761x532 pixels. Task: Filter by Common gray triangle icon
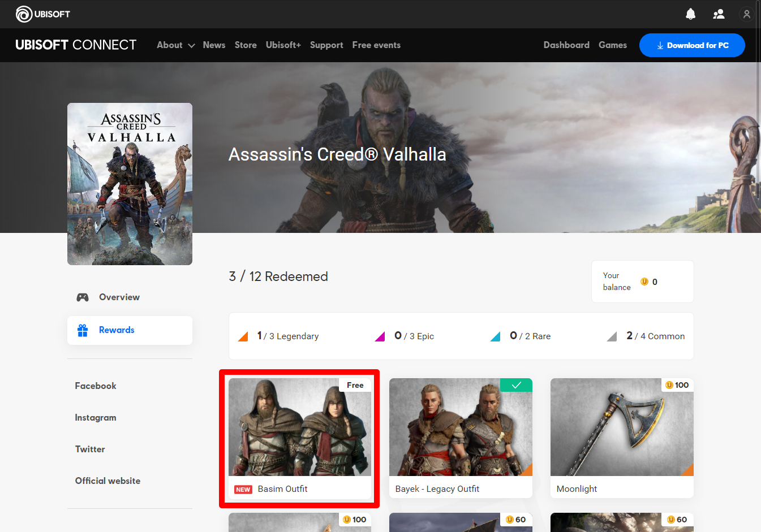click(x=612, y=337)
